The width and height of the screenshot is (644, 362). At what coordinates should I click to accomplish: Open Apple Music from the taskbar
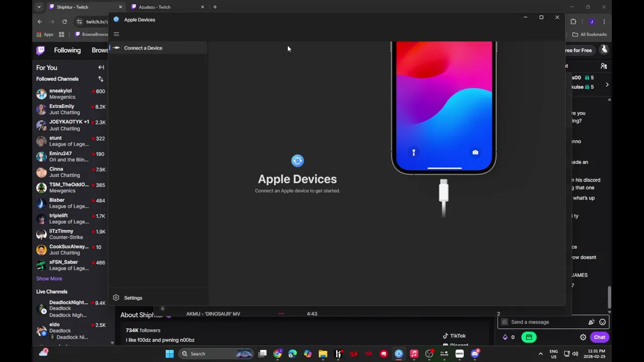[x=414, y=353]
